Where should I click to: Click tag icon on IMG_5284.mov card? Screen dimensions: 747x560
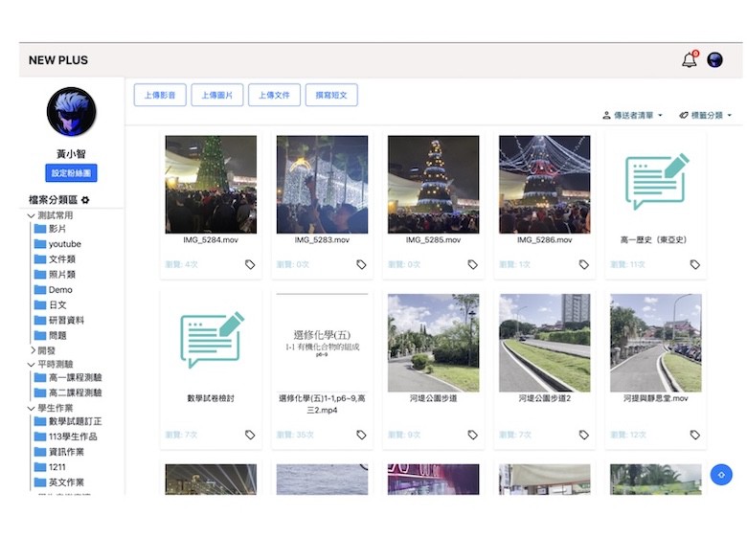pyautogui.click(x=250, y=264)
